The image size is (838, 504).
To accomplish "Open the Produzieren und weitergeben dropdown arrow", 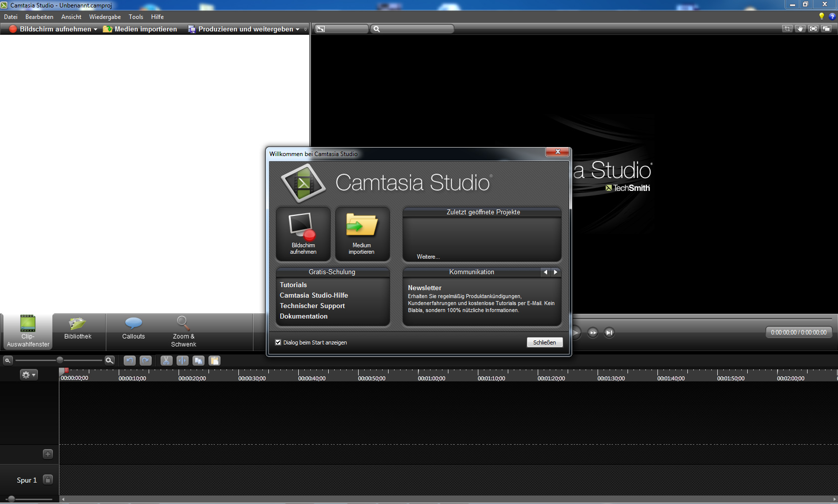I will pyautogui.click(x=298, y=29).
